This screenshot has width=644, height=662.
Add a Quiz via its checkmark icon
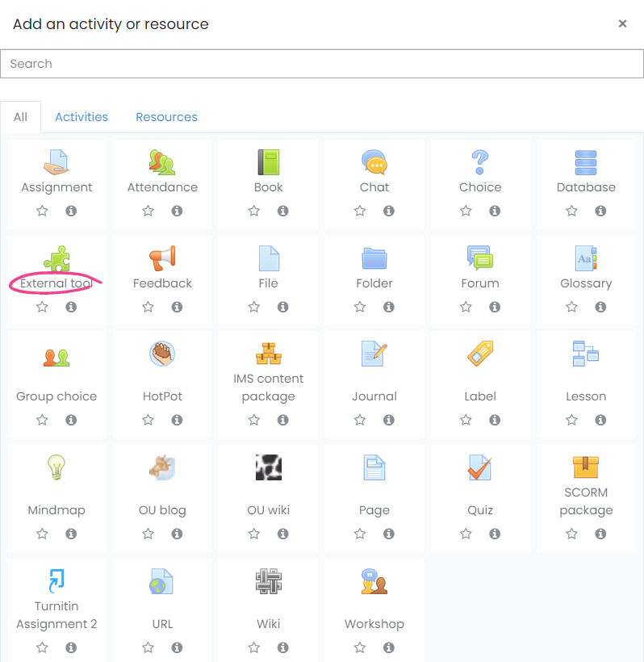[480, 467]
